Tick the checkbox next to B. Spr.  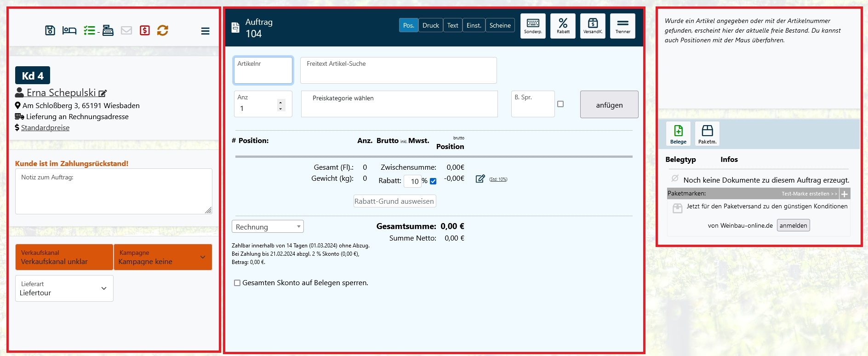(x=560, y=104)
